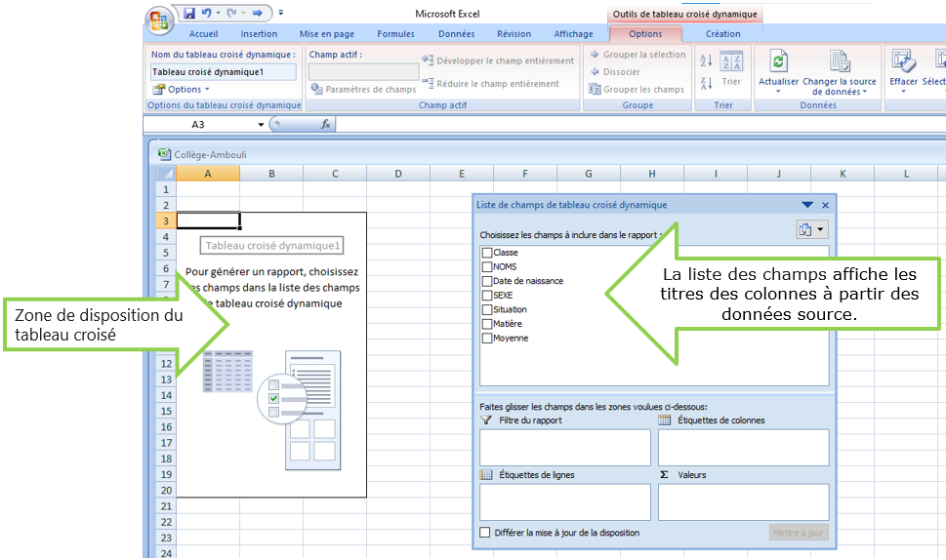Viewport: 946px width, 560px height.
Task: Open the Name Box dropdown arrow
Action: (261, 125)
